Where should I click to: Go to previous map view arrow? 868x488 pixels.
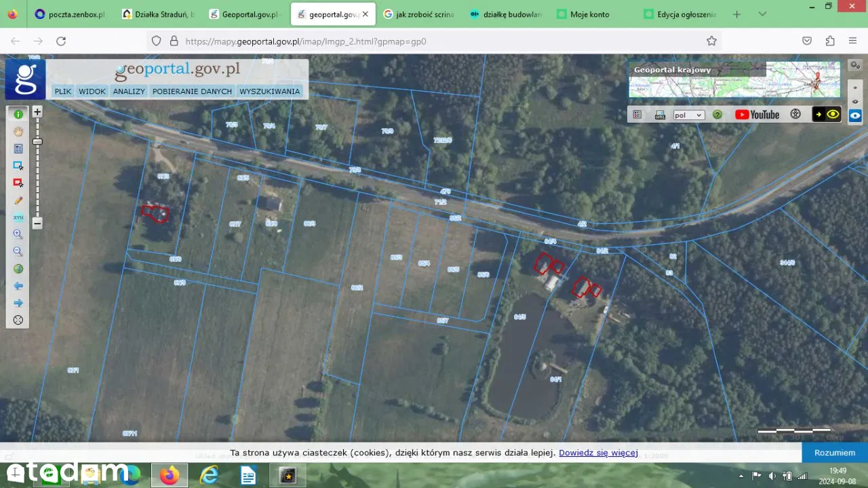(x=18, y=286)
